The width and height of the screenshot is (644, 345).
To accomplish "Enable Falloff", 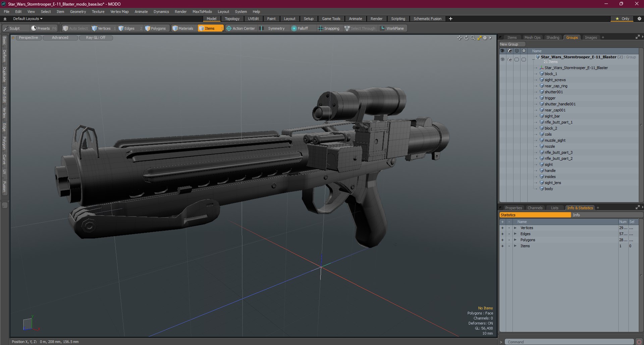I will [300, 29].
